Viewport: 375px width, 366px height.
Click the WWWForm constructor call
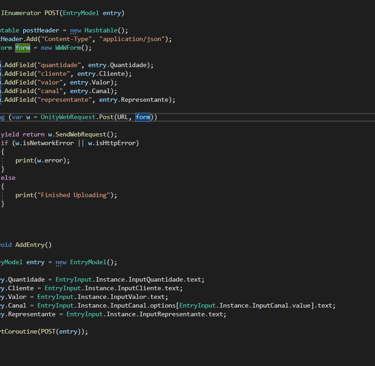click(x=73, y=48)
